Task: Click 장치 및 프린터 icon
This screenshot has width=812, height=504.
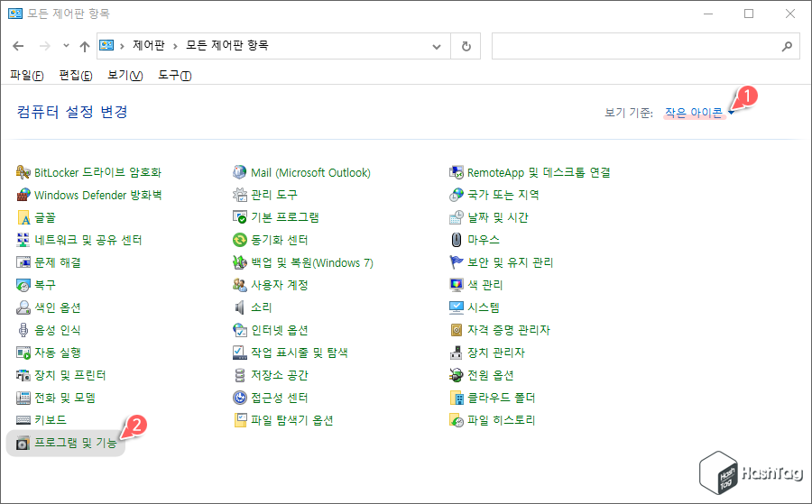Action: coord(23,375)
